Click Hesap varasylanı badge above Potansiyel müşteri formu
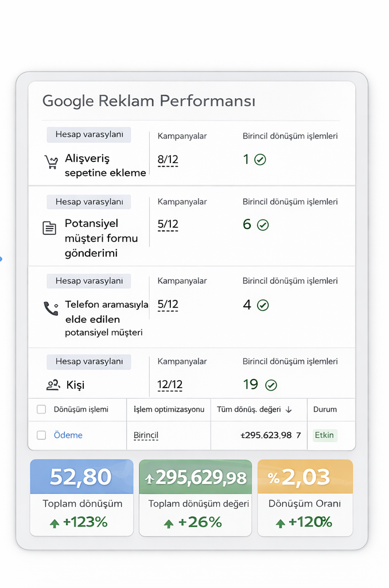The width and height of the screenshot is (389, 588). (89, 202)
